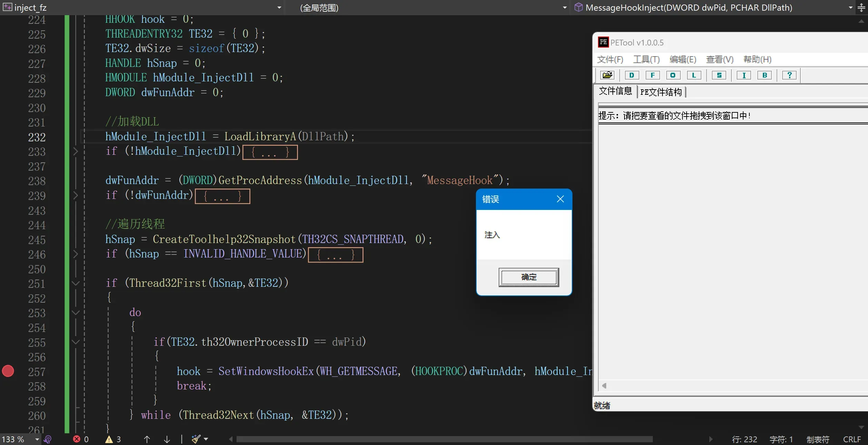868x445 pixels.
Task: Expand the collapsed block at line 233
Action: pyautogui.click(x=76, y=151)
